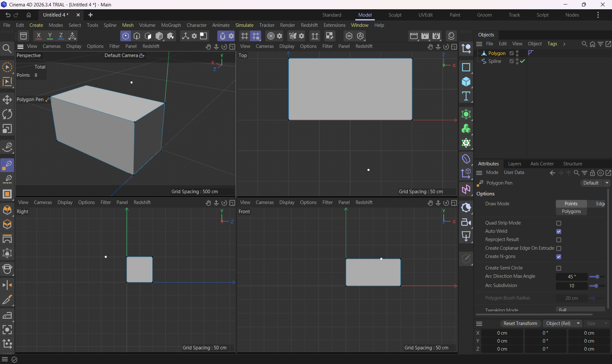Click the Camera object icon in right palette
Viewport: 612px width, 364px height.
point(466,222)
